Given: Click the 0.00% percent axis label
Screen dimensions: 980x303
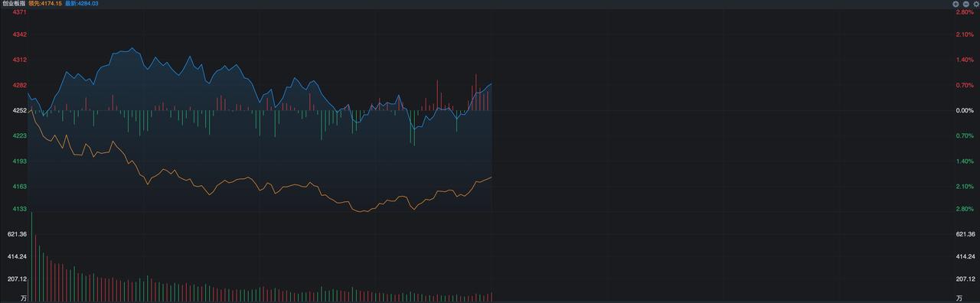Looking at the screenshot, I should 965,110.
